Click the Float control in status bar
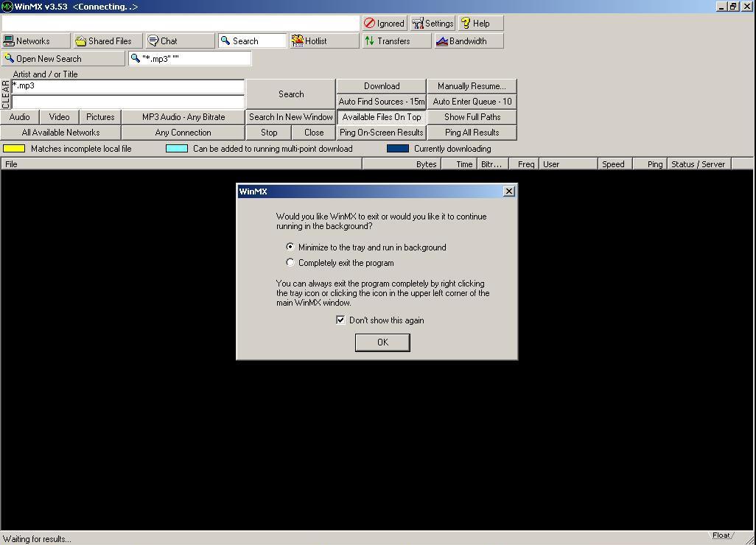Image resolution: width=756 pixels, height=545 pixels. coord(721,535)
